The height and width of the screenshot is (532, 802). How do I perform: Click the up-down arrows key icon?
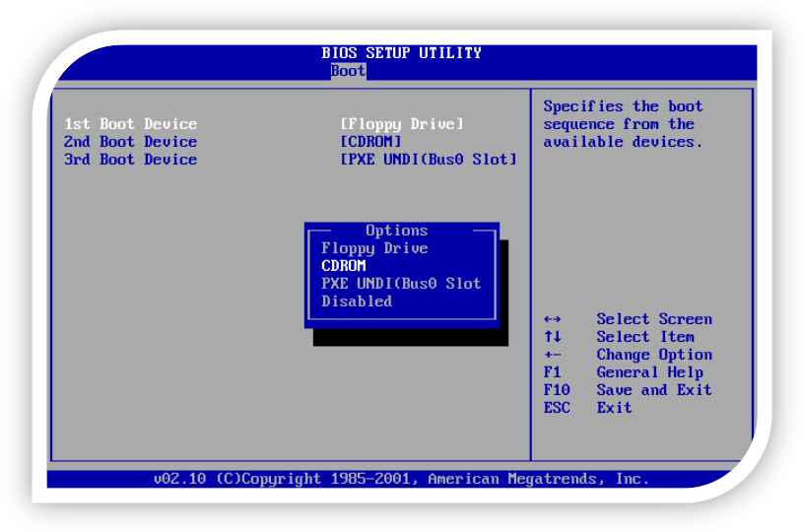click(553, 337)
